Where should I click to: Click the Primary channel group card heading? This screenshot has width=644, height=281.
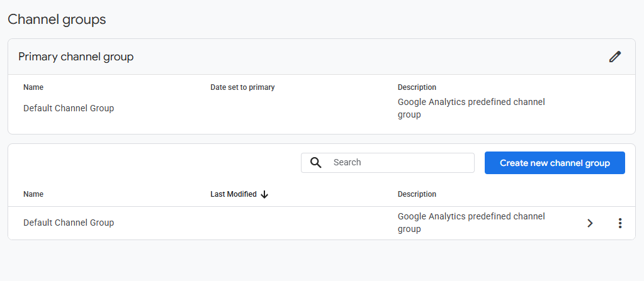pos(76,57)
